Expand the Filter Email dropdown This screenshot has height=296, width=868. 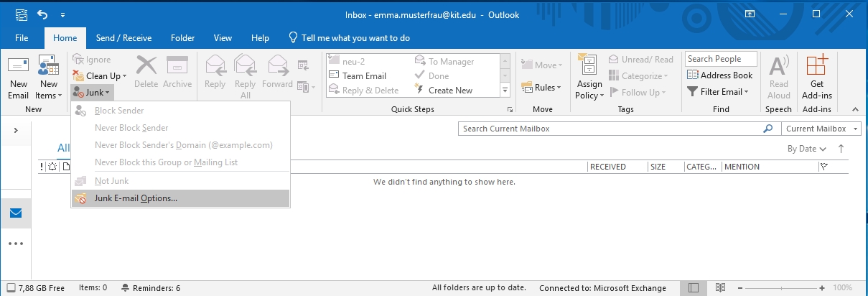tap(718, 92)
